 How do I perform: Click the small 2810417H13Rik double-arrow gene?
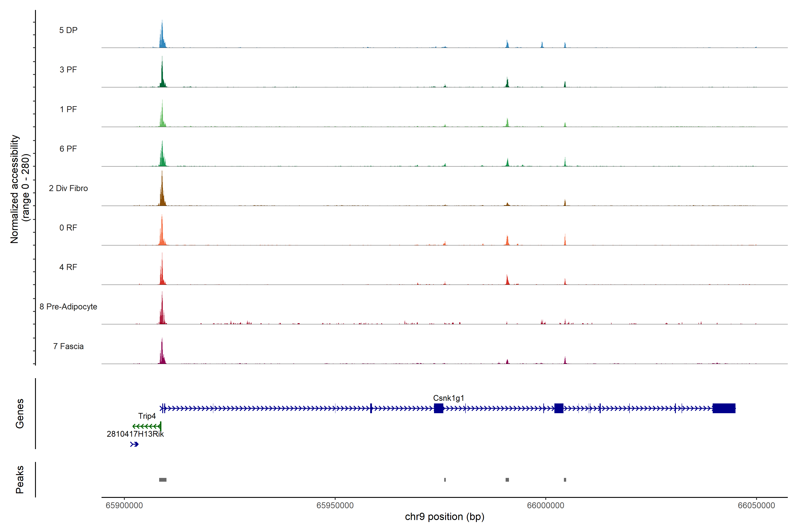134,444
